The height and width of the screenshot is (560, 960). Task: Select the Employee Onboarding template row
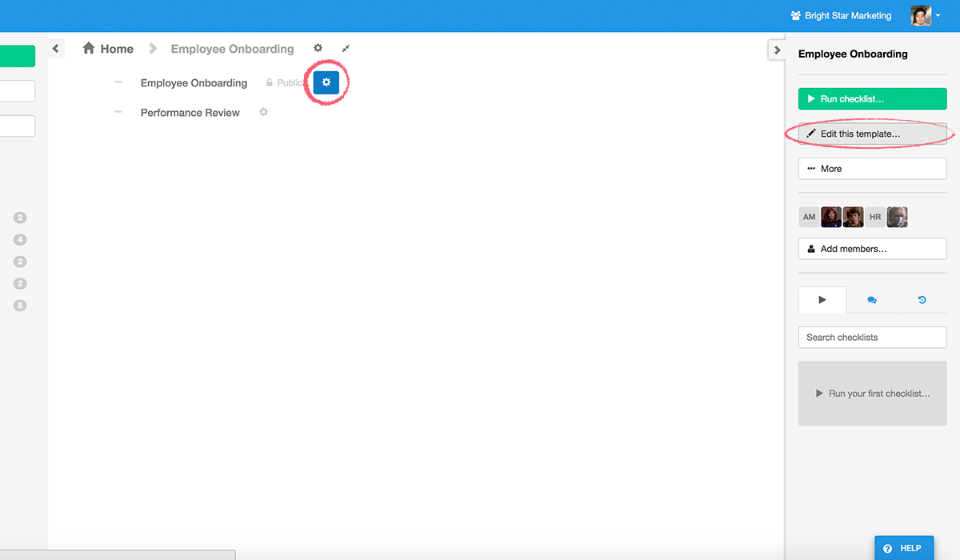194,83
